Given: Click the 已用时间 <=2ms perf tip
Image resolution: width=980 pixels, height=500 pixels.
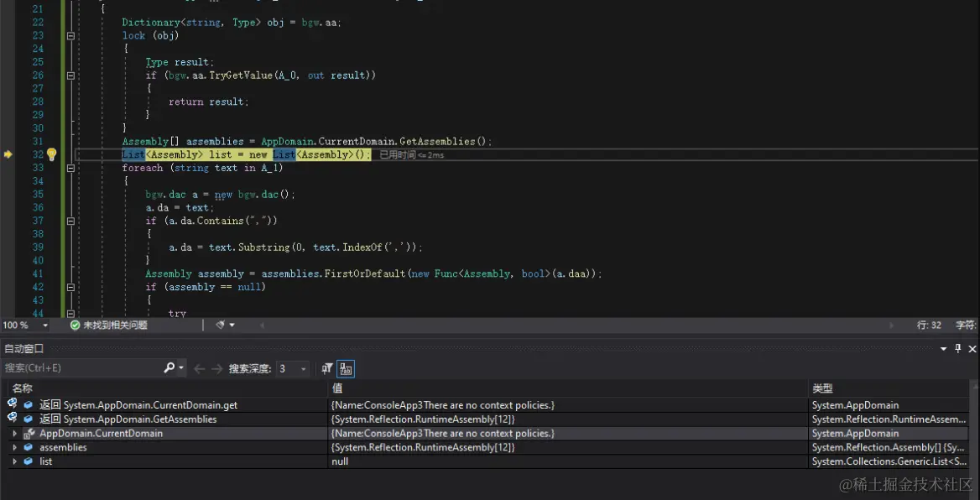Looking at the screenshot, I should pyautogui.click(x=412, y=155).
